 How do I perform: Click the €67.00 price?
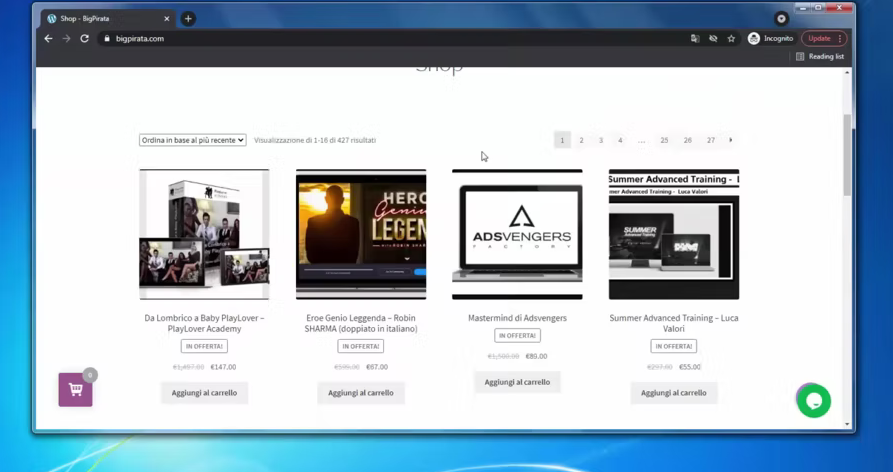tap(377, 367)
